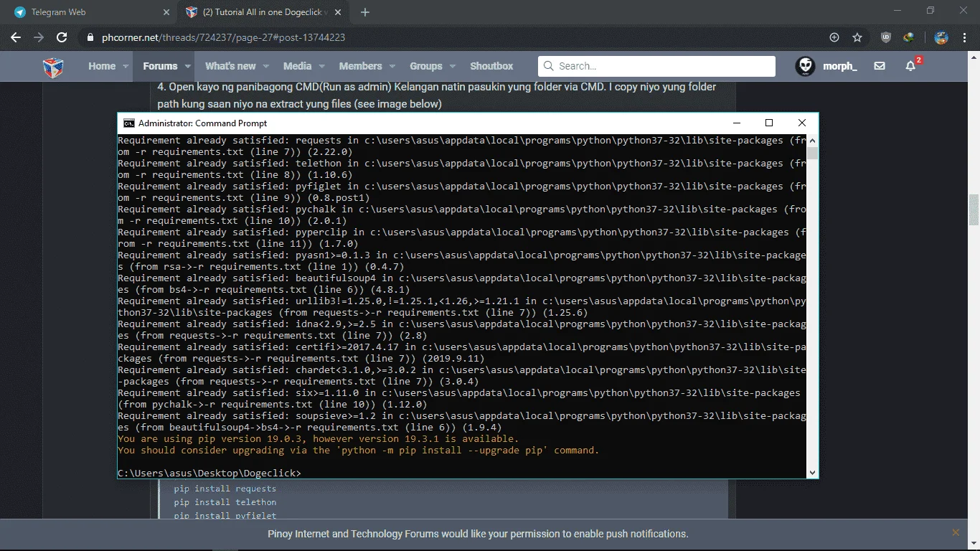Click the PHCorner cube logo
The width and height of the screenshot is (980, 551).
[x=53, y=67]
